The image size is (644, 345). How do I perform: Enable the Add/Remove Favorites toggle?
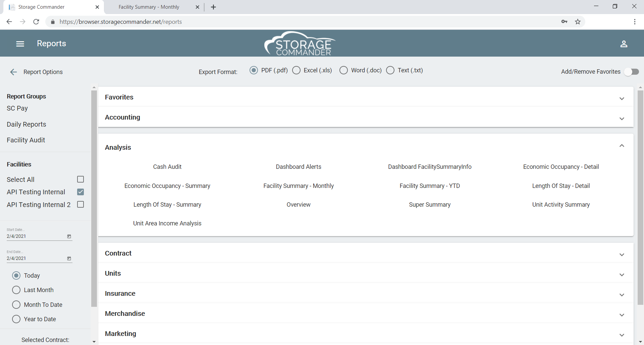pyautogui.click(x=633, y=72)
